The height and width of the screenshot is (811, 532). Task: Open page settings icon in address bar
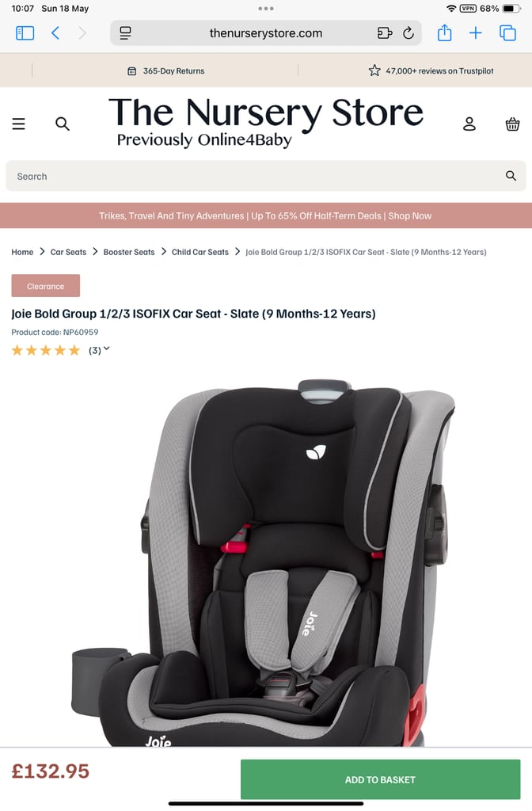tap(125, 33)
